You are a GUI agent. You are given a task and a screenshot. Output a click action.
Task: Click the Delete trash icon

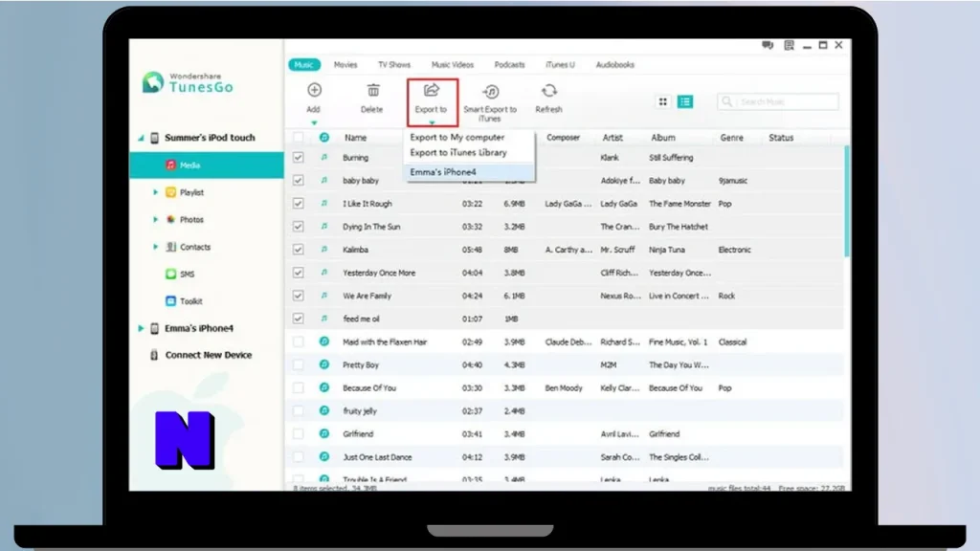pyautogui.click(x=372, y=91)
